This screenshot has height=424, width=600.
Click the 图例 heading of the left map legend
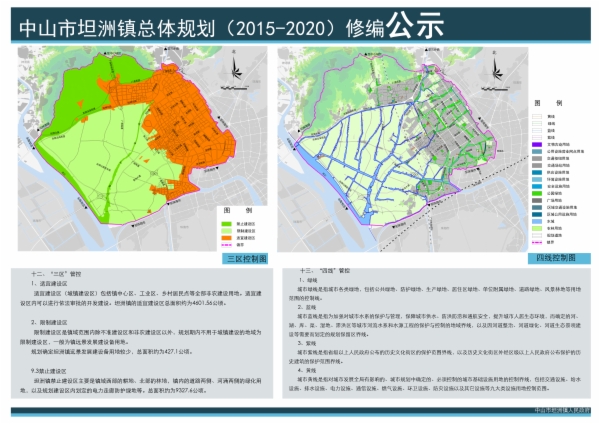point(238,210)
